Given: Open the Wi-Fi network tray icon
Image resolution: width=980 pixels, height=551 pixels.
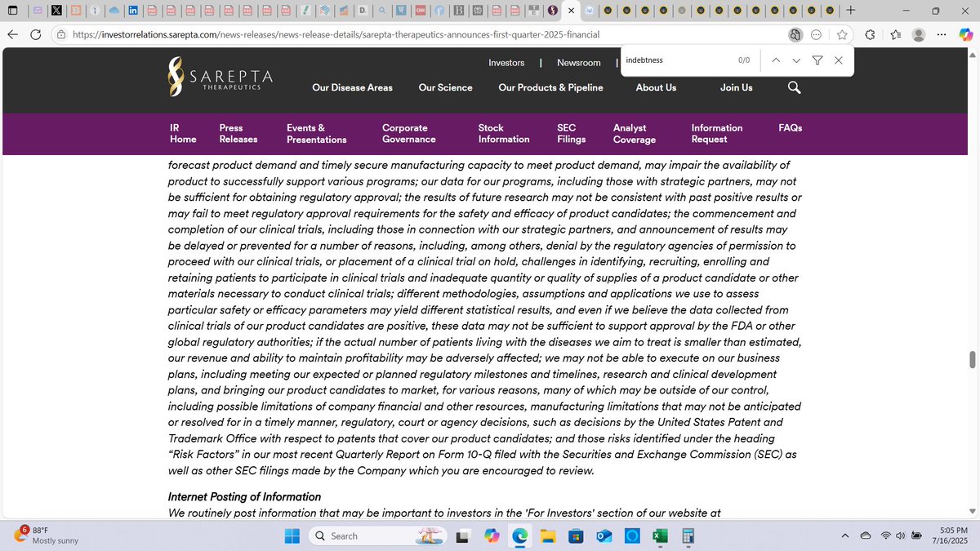Looking at the screenshot, I should pyautogui.click(x=886, y=535).
